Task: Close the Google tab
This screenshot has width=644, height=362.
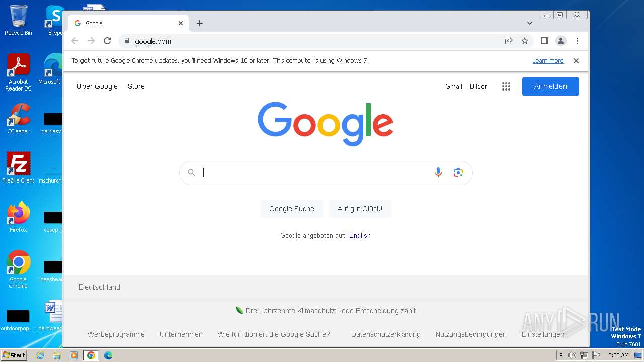Action: click(x=181, y=23)
